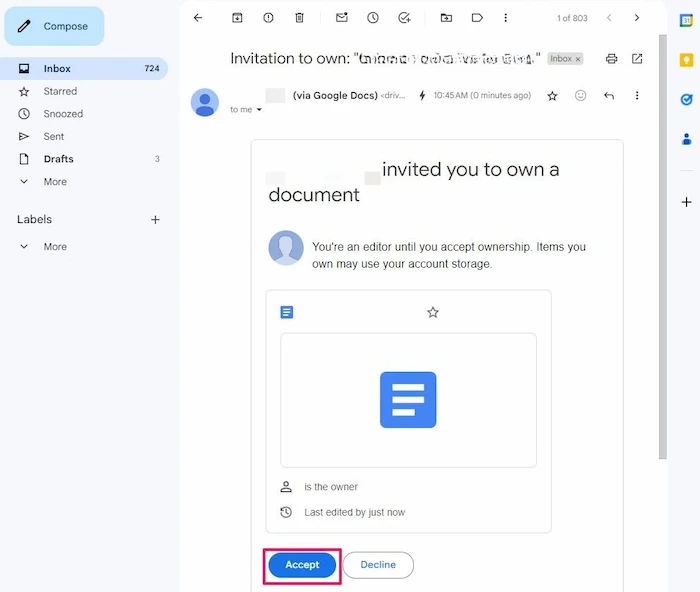Reply to this message

tap(609, 96)
